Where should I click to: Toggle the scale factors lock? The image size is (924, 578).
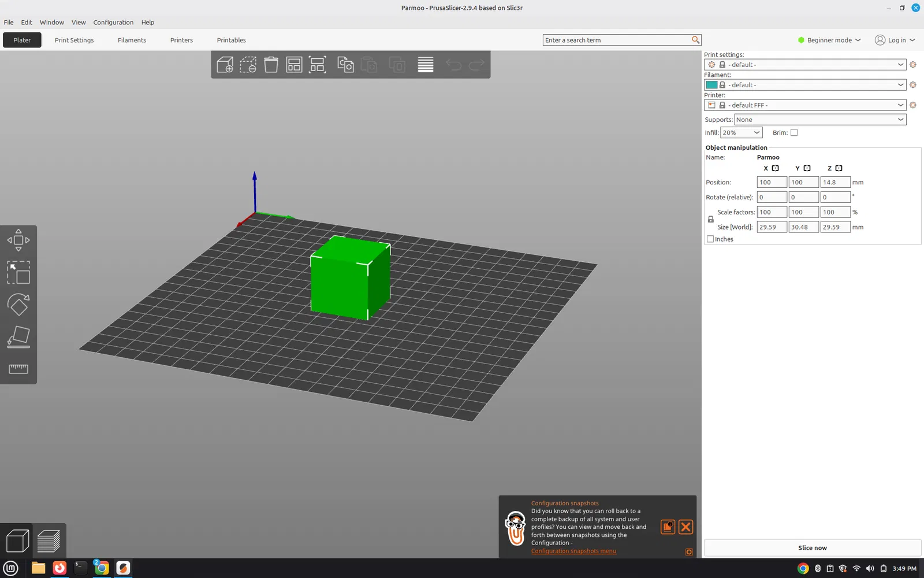coord(710,220)
